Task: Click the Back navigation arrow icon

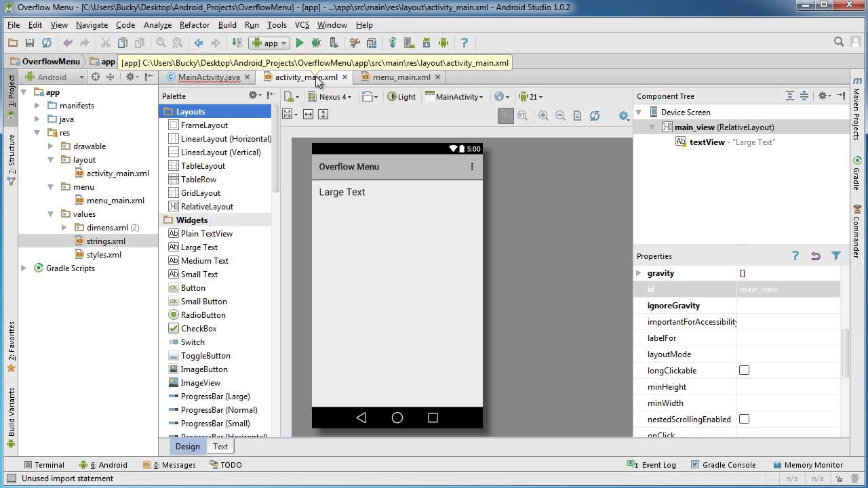Action: [x=199, y=43]
